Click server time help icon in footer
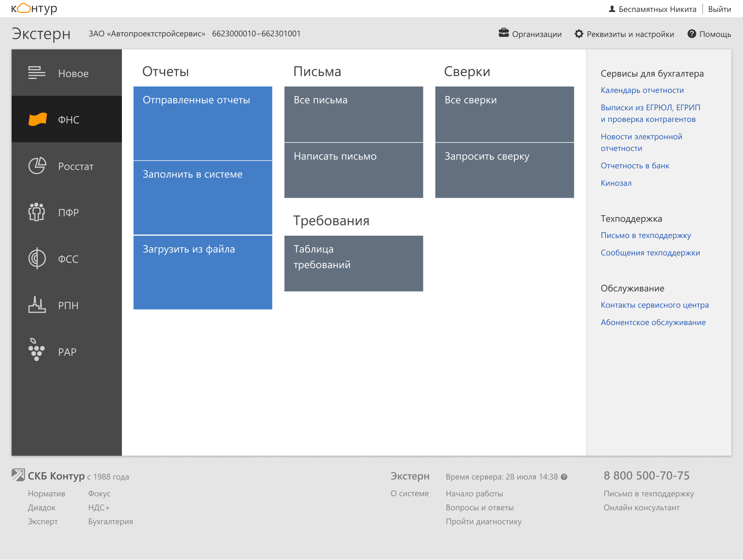 click(564, 477)
